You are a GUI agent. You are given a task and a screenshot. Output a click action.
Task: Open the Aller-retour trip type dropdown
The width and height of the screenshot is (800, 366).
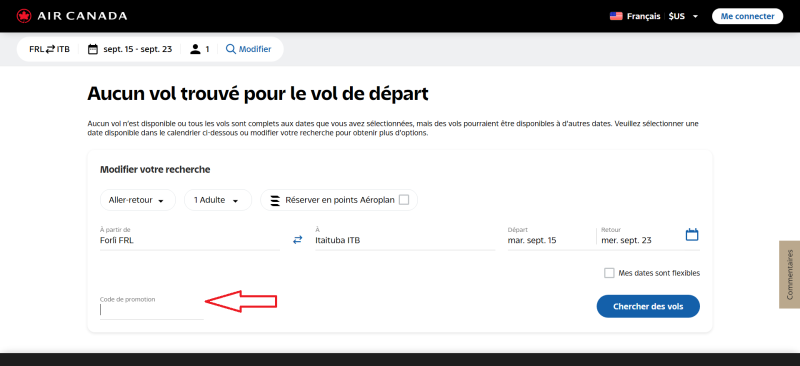[x=138, y=200]
